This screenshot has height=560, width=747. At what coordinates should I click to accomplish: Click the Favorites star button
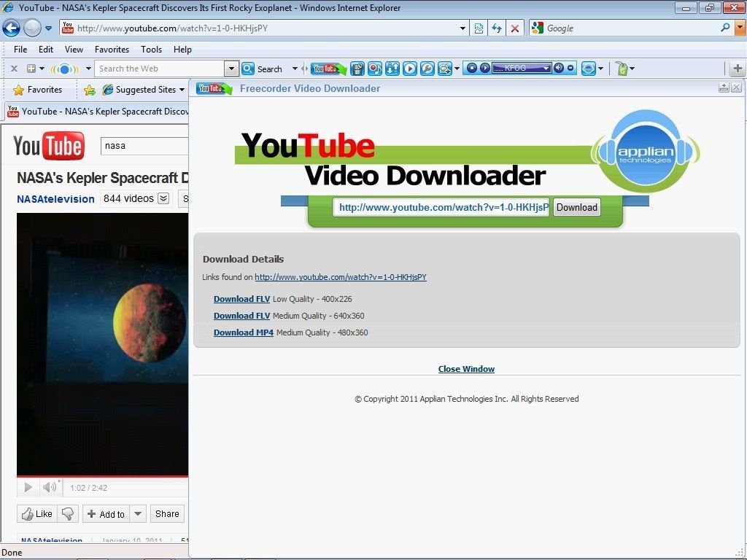click(x=38, y=90)
